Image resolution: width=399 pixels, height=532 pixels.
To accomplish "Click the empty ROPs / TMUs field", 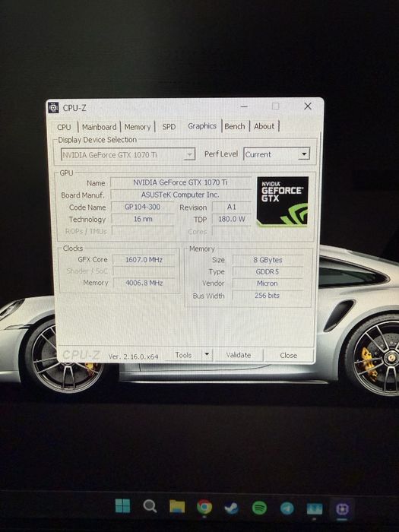I will pos(143,231).
